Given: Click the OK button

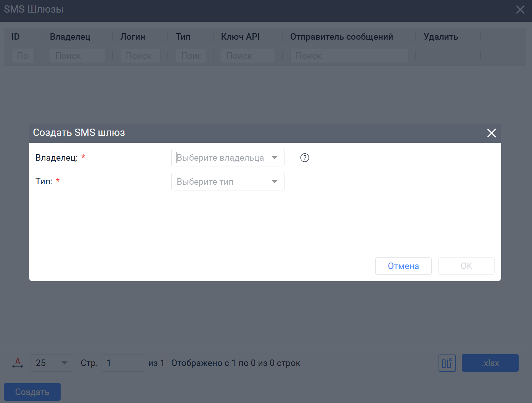Looking at the screenshot, I should click(466, 266).
